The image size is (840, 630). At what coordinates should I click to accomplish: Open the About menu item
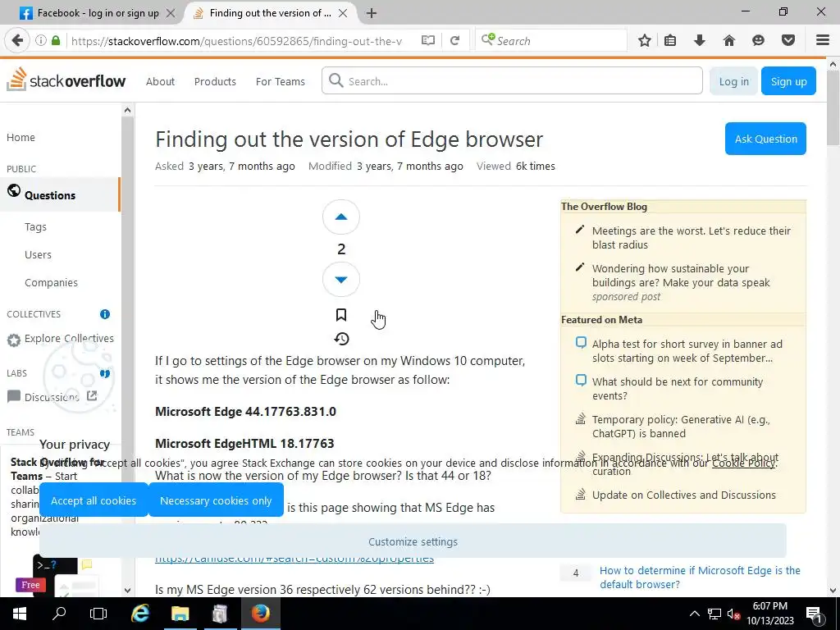(x=160, y=81)
